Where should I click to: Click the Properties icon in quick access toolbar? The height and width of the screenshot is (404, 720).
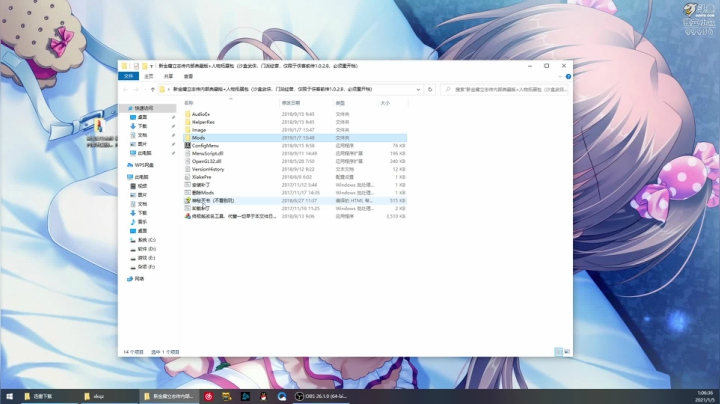pyautogui.click(x=136, y=66)
